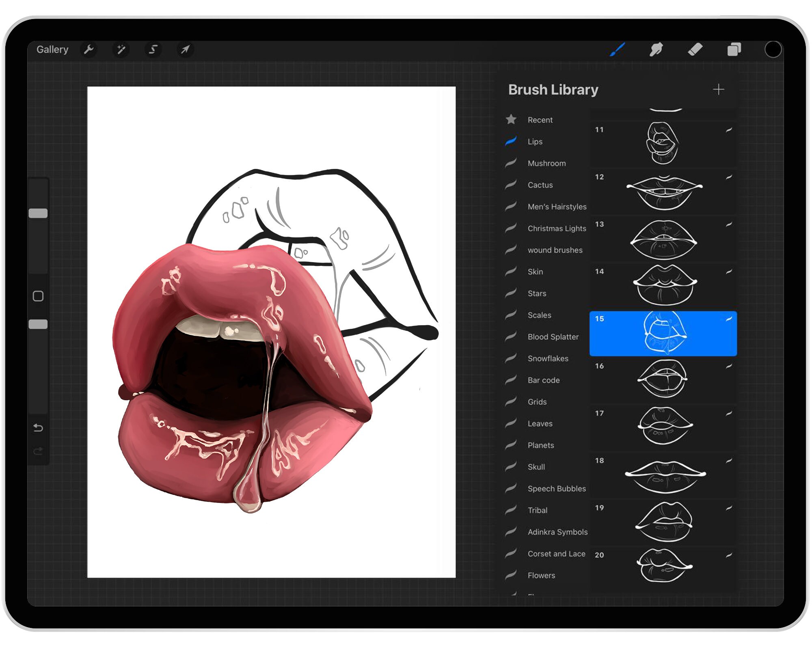
Task: Select lips brush number 18
Action: (663, 475)
